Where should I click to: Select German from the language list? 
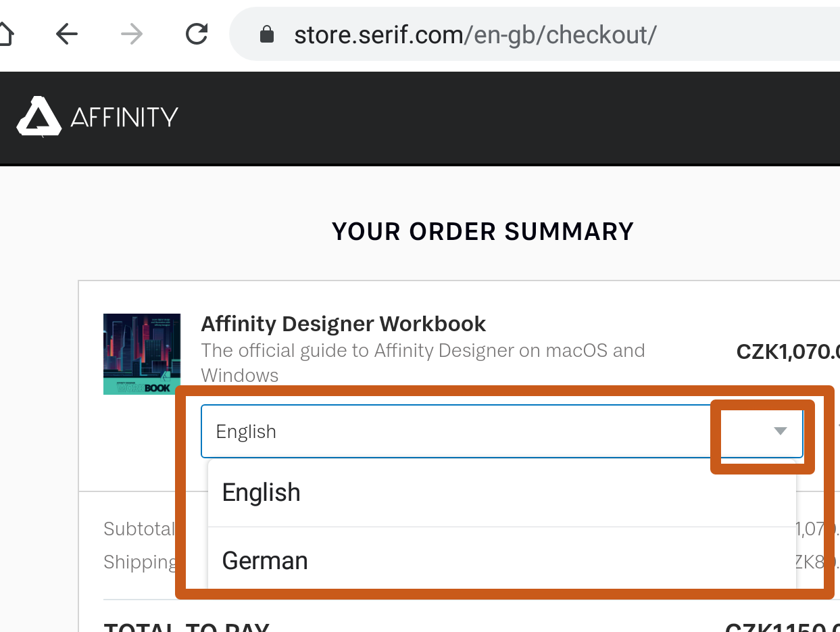[x=265, y=560]
